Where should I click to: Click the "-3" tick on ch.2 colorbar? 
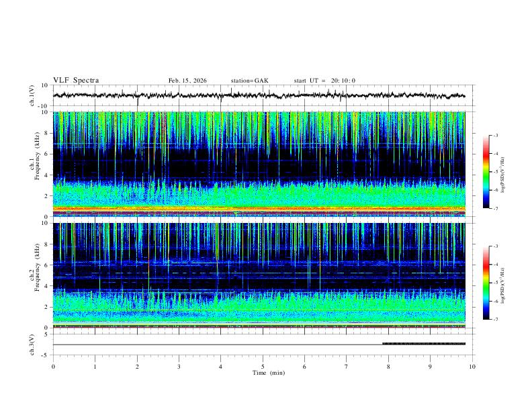pyautogui.click(x=496, y=246)
